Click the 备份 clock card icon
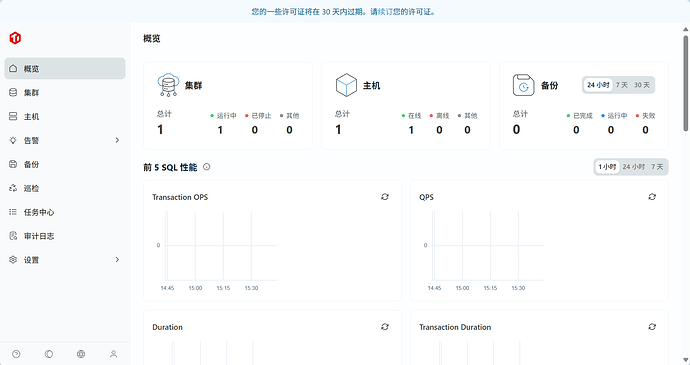This screenshot has height=365, width=690. (523, 85)
